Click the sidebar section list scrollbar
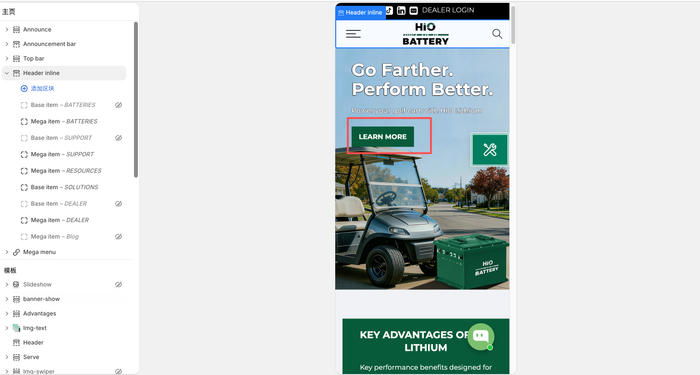Image resolution: width=700 pixels, height=375 pixels. pyautogui.click(x=136, y=100)
